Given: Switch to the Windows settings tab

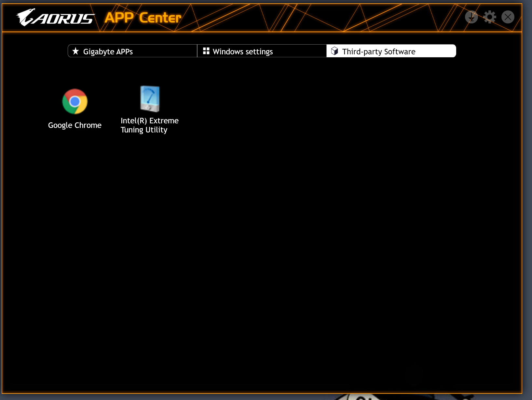Looking at the screenshot, I should coord(262,51).
